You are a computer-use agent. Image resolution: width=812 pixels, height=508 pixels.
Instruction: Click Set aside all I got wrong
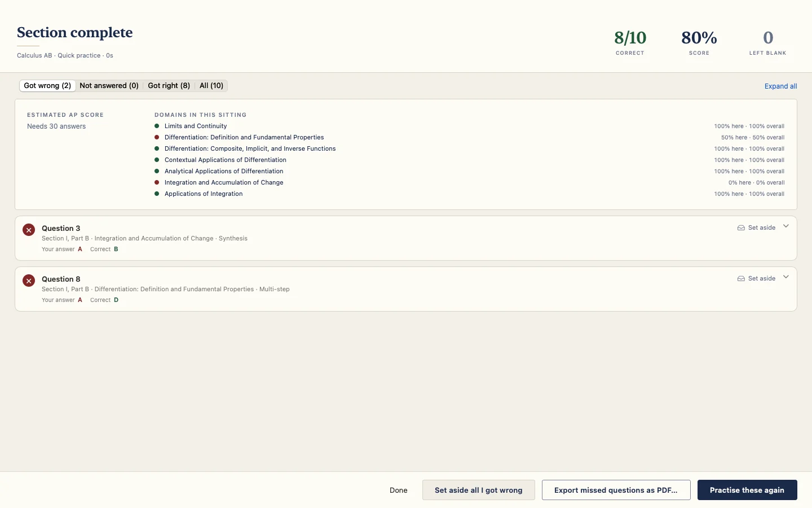tap(478, 490)
